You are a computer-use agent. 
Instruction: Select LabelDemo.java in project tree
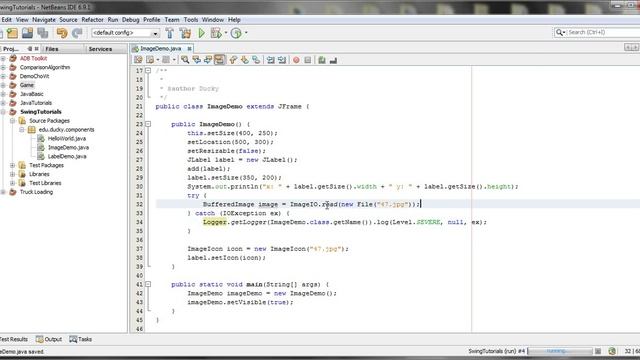point(67,156)
